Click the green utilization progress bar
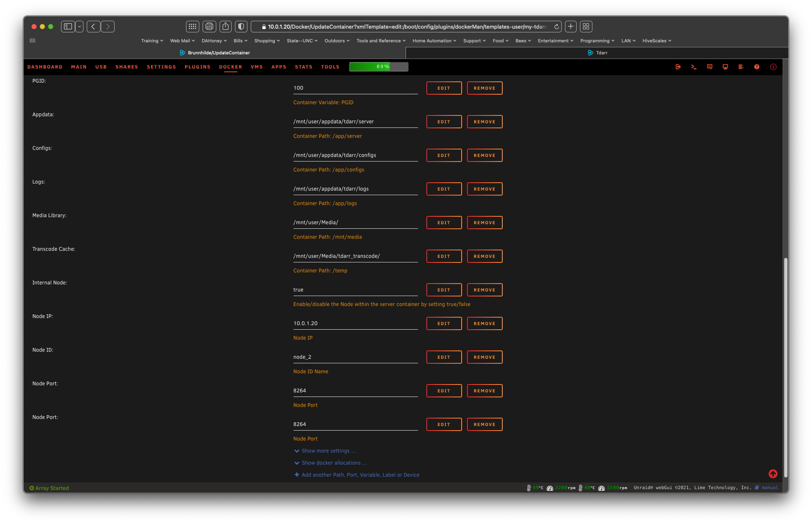 tap(378, 66)
